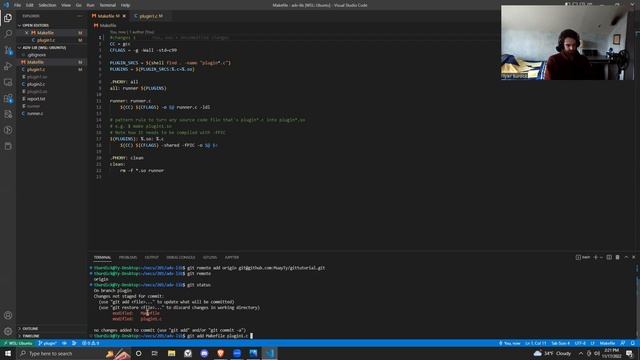Image resolution: width=640 pixels, height=360 pixels.
Task: Click the notification bell in the status bar
Action: coord(633,343)
